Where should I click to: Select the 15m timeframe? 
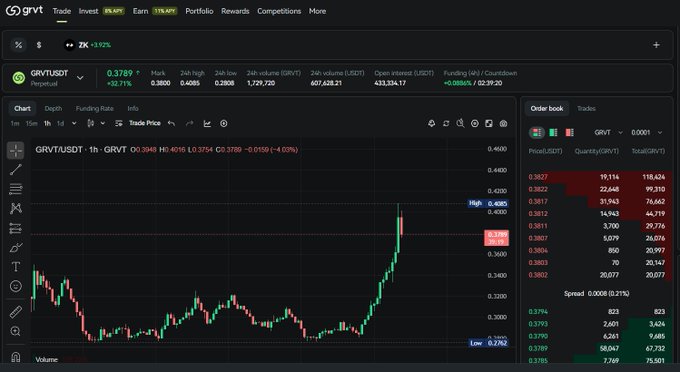tap(31, 124)
